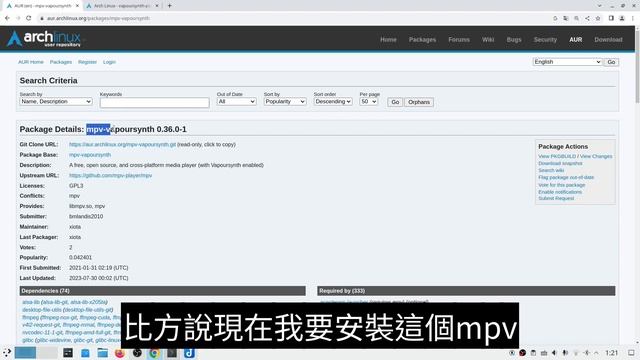Viewport: 640px width, 360px height.
Task: Click Vote for this package
Action: (562, 185)
